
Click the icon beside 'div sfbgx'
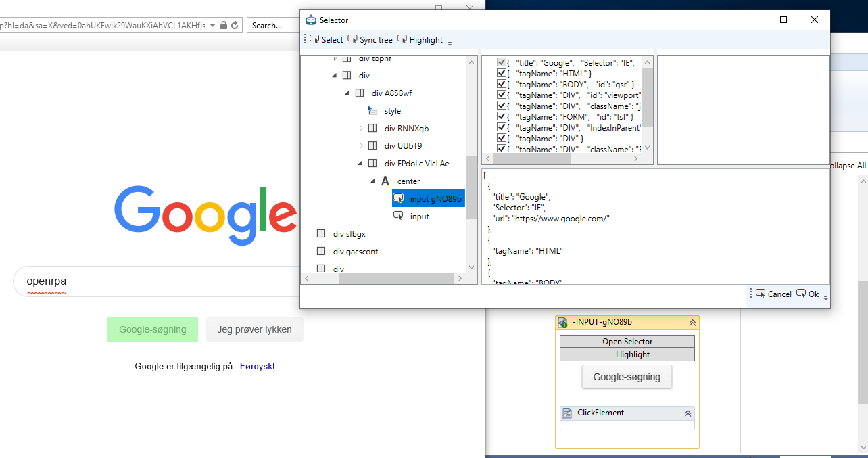321,234
